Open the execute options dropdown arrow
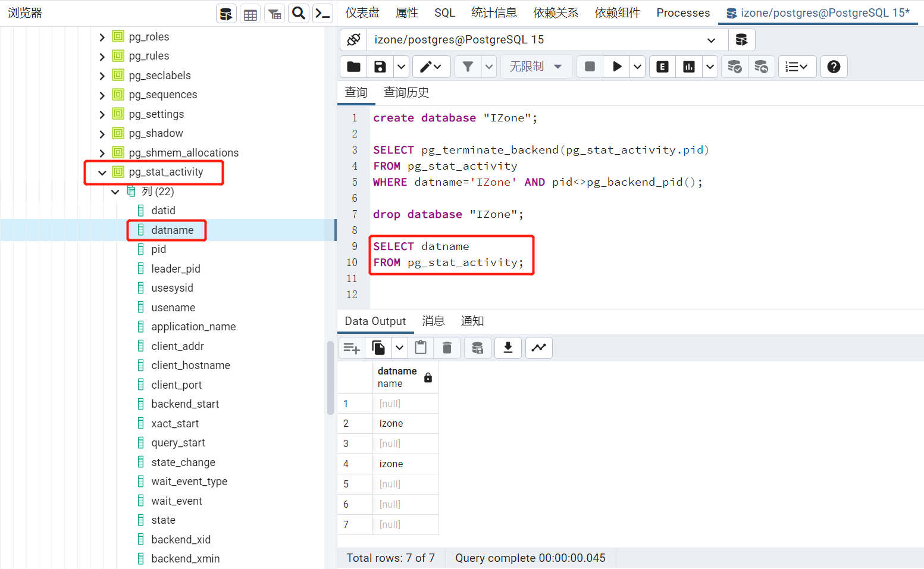Screen dimensions: 924x569 coord(638,67)
